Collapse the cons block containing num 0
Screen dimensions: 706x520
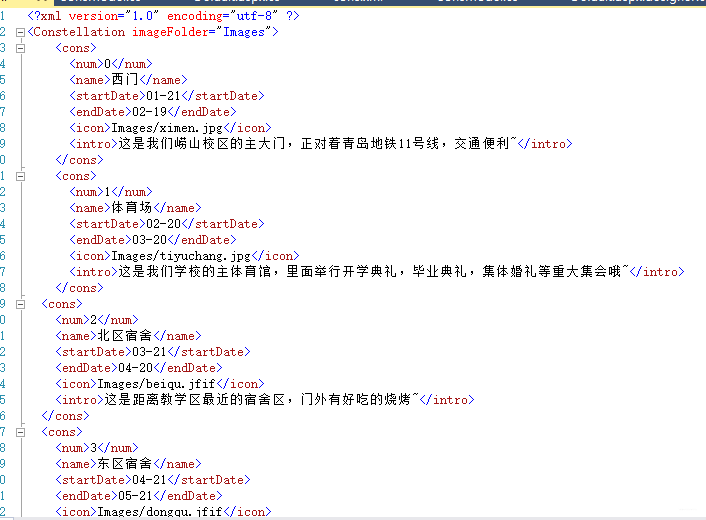click(20, 48)
